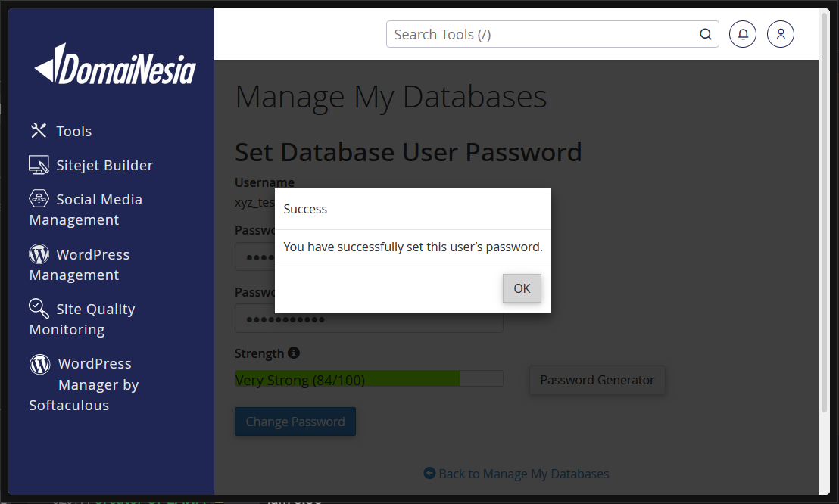The height and width of the screenshot is (504, 839).
Task: Open the Sitejet Builder icon
Action: (x=39, y=164)
